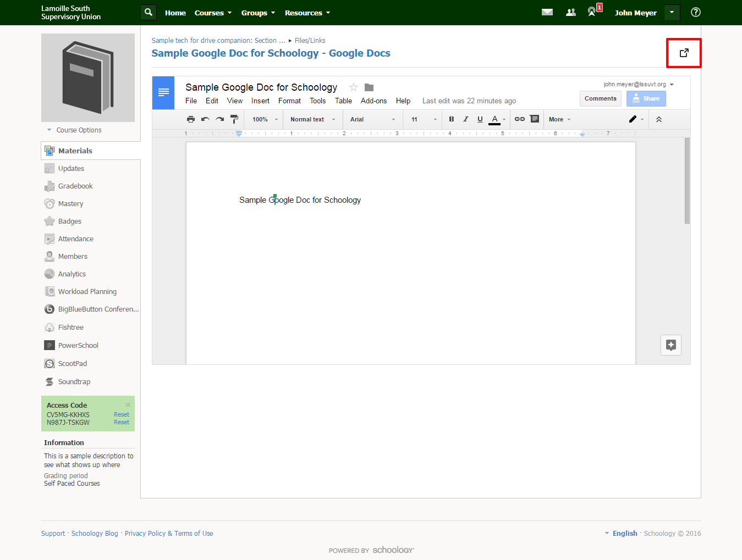
Task: Star the Sample Google Doc
Action: pyautogui.click(x=354, y=87)
